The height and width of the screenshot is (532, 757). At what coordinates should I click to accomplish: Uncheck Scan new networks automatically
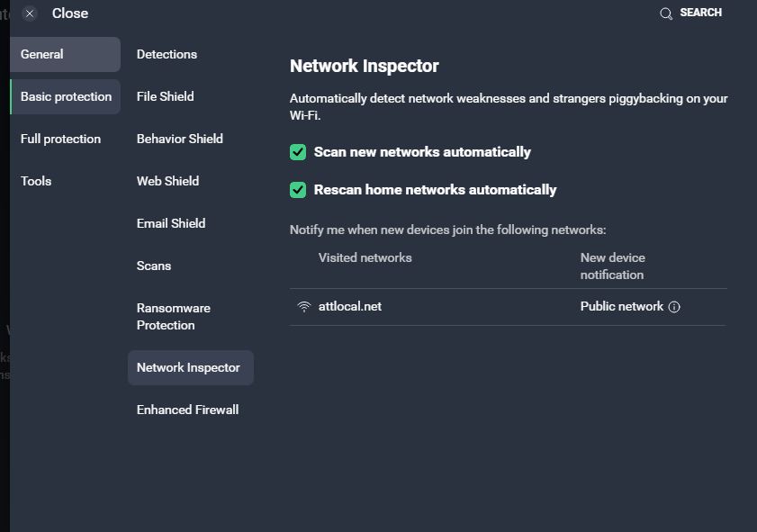(297, 151)
